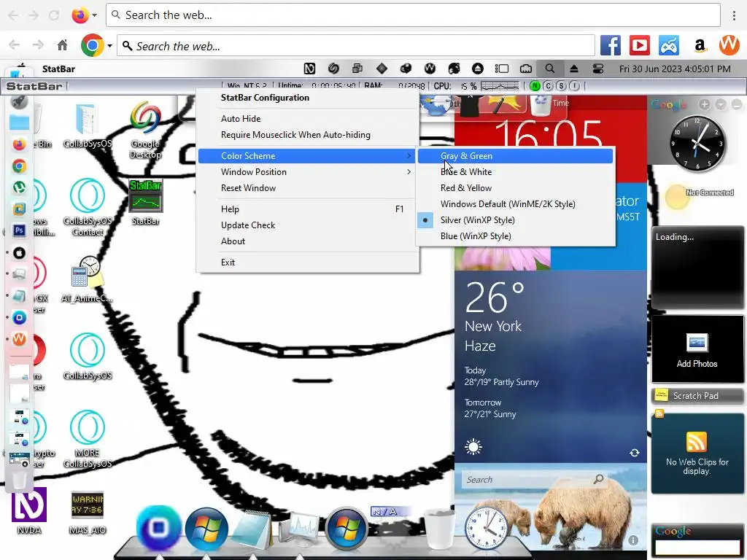747x560 pixels.
Task: Open Chrome browser dropdown arrow
Action: pos(109,46)
